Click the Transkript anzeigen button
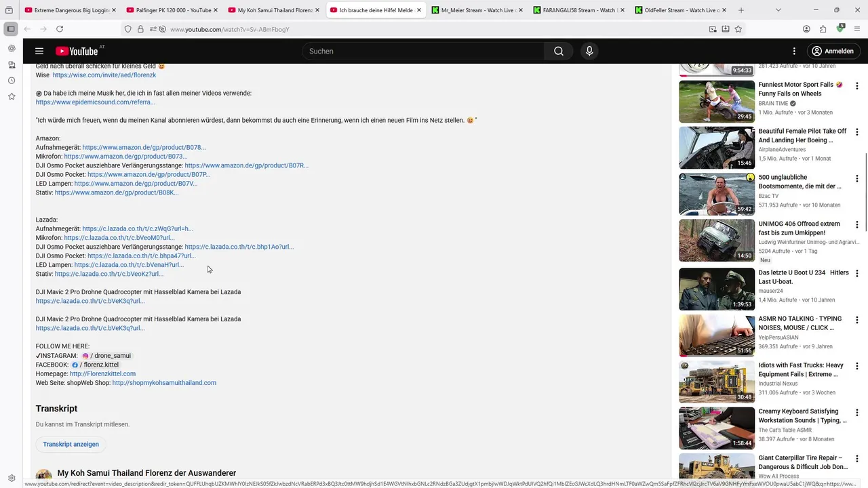 (71, 444)
